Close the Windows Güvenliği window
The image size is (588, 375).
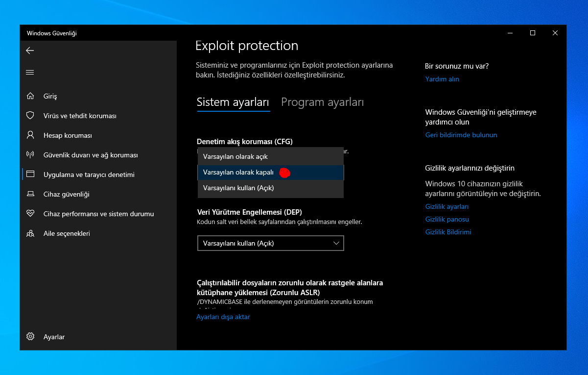tap(555, 33)
